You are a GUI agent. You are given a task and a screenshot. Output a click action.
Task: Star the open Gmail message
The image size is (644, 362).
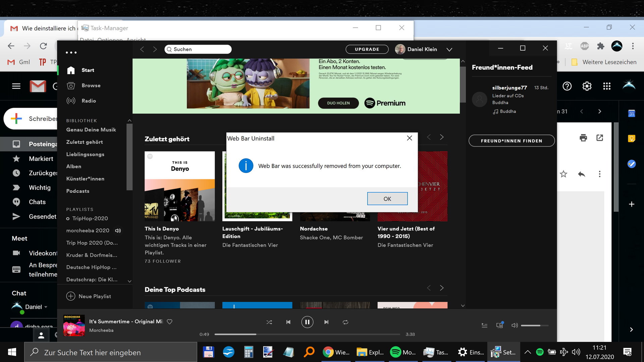pos(563,174)
